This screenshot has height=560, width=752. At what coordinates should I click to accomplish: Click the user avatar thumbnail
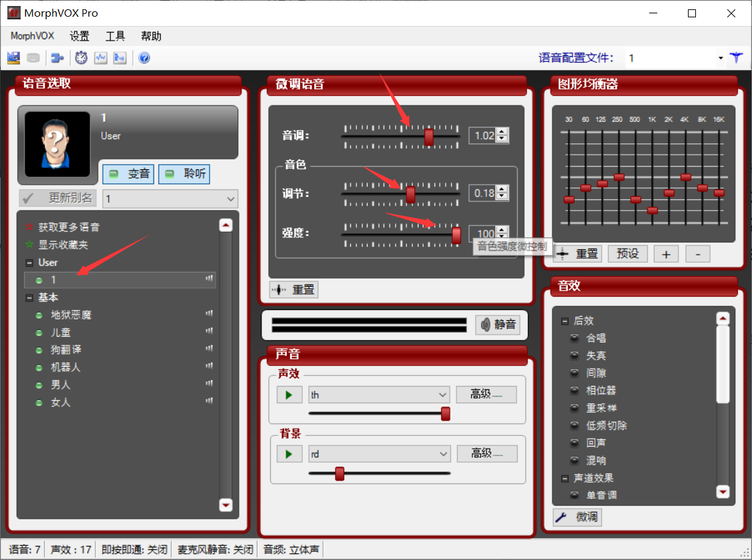point(57,144)
